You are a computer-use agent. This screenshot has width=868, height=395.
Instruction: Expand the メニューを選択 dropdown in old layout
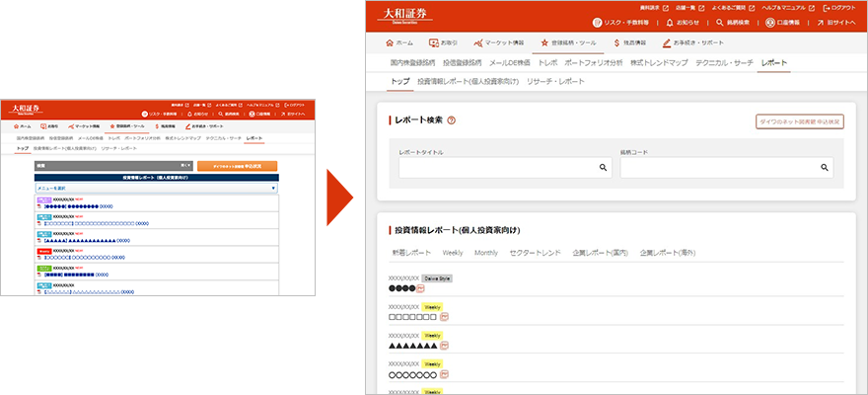point(272,187)
